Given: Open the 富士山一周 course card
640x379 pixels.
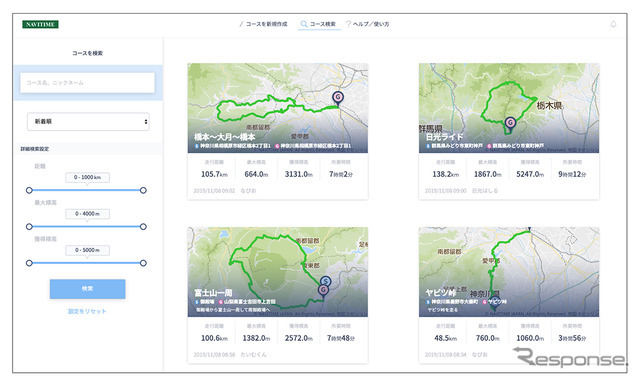Looking at the screenshot, I should 278,295.
